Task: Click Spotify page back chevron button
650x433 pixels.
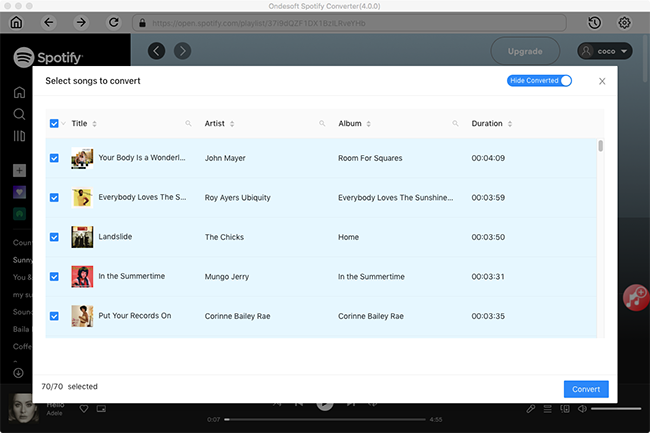Action: pyautogui.click(x=156, y=51)
